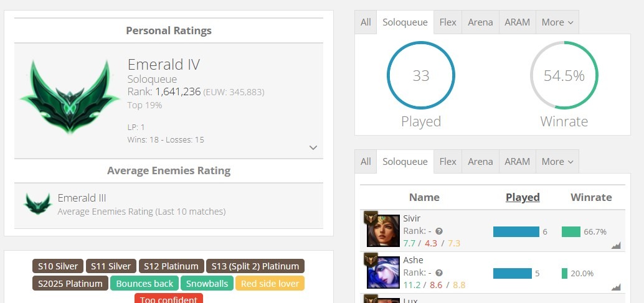644x303 pixels.
Task: Open the graph icon in Sivir's row
Action: [615, 246]
